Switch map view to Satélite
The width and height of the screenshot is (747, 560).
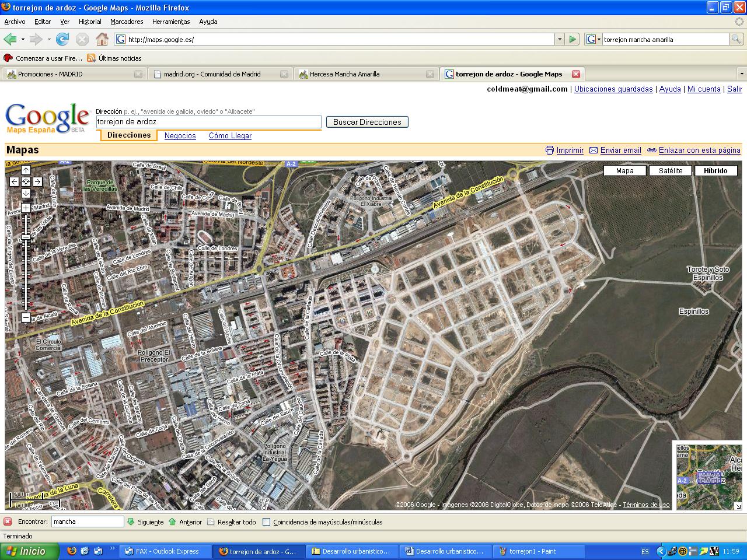pos(670,170)
